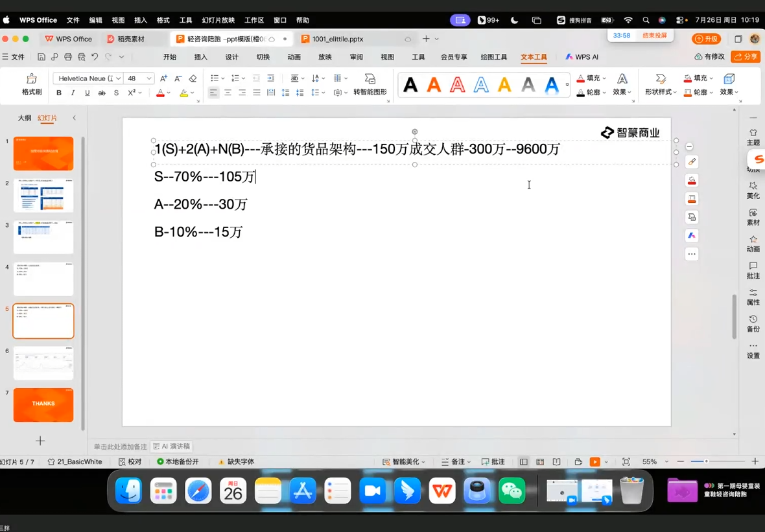
Task: Switch to the 大纲 outline pane tab
Action: point(25,118)
